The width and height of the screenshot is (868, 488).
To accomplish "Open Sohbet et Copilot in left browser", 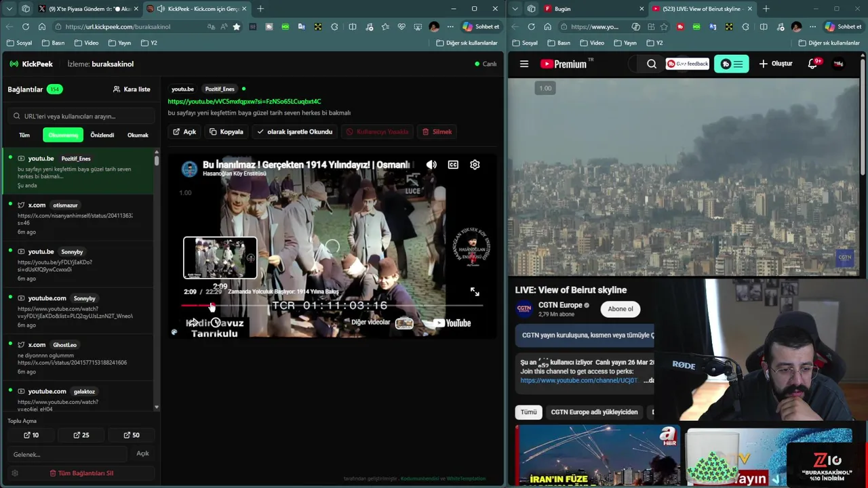I will (x=481, y=26).
